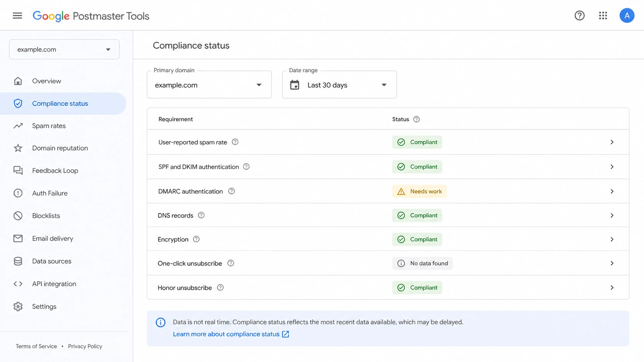644x362 pixels.
Task: Navigate to Feedback Loop
Action: point(63,170)
